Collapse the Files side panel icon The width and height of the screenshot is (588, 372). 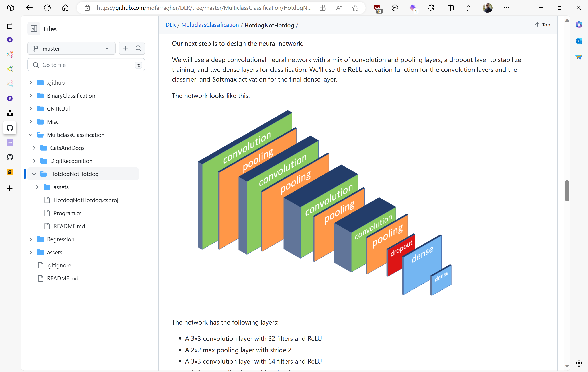click(x=34, y=29)
